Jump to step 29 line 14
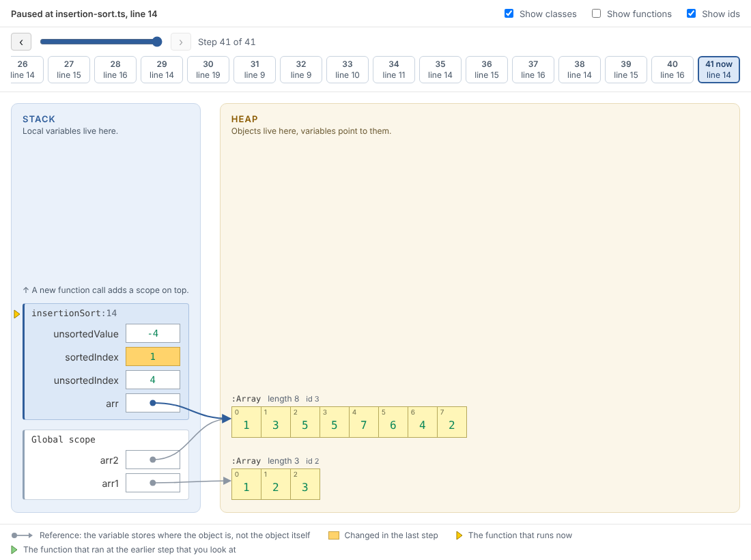Screen dimensions: 751x560 [x=162, y=70]
